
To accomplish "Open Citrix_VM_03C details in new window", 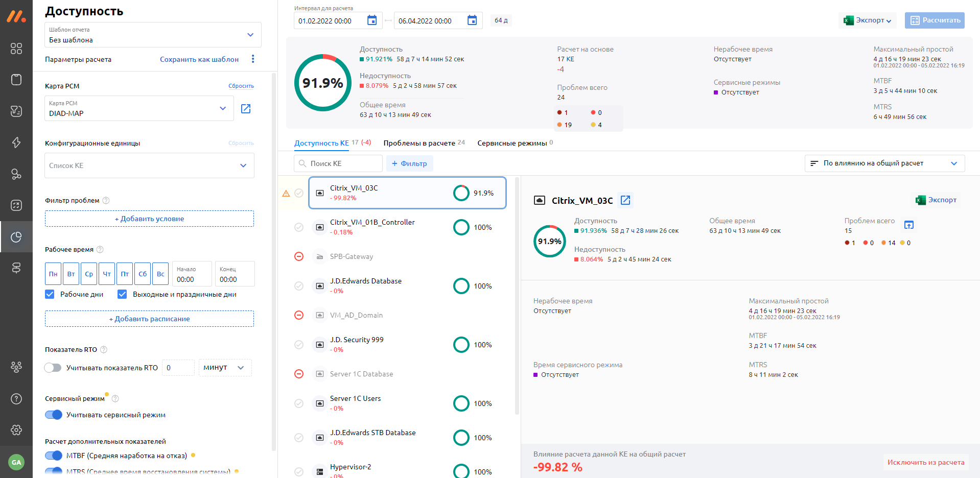I will [625, 200].
